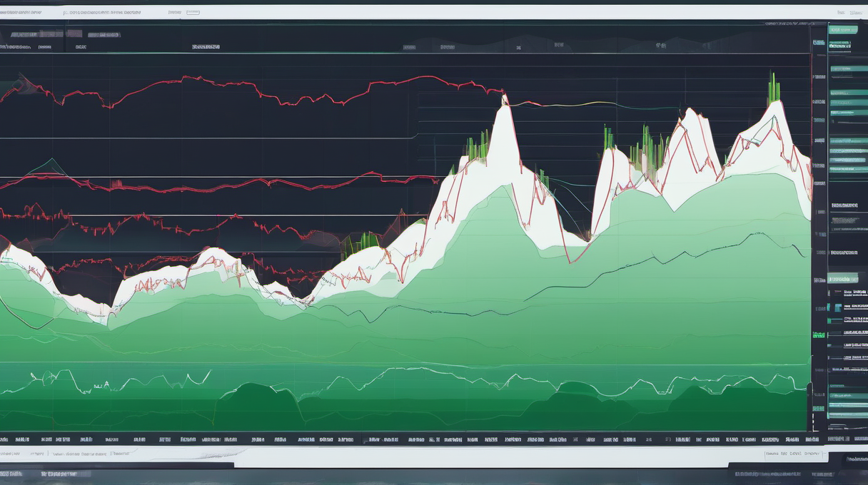
Task: Toggle the second highlighted label in dark toolbar
Action: pyautogui.click(x=74, y=34)
